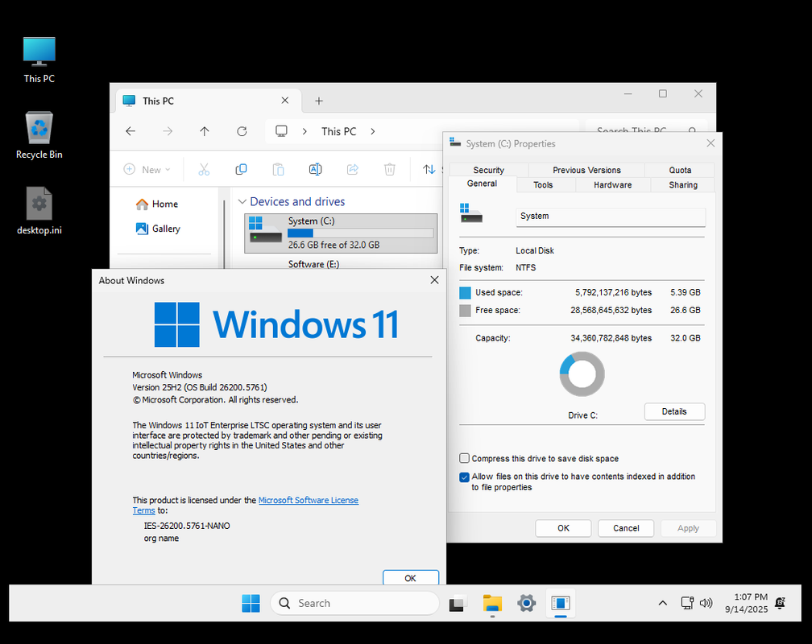
Task: Click the winver app on taskbar
Action: coord(561,603)
